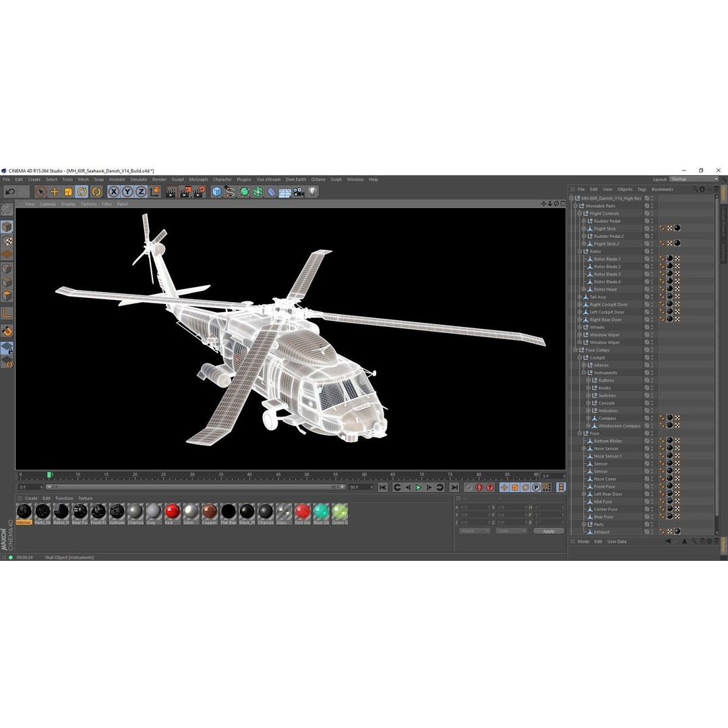This screenshot has height=728, width=728.
Task: Toggle the Snap magnet icon
Action: [x=7, y=331]
